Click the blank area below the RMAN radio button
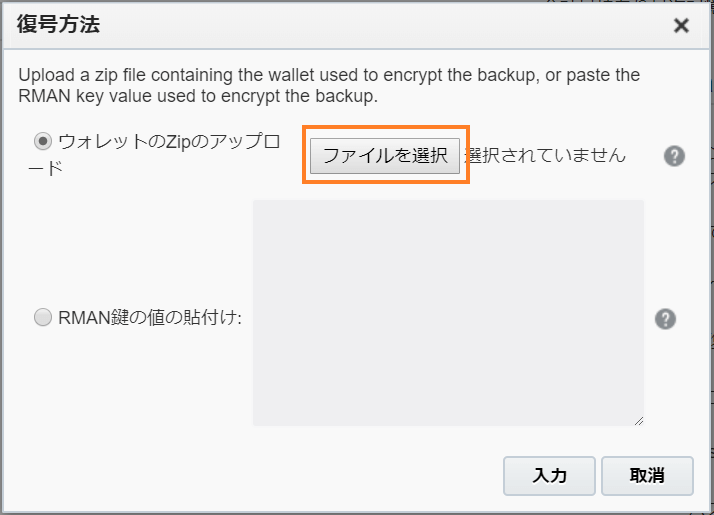The height and width of the screenshot is (515, 714). (137, 378)
